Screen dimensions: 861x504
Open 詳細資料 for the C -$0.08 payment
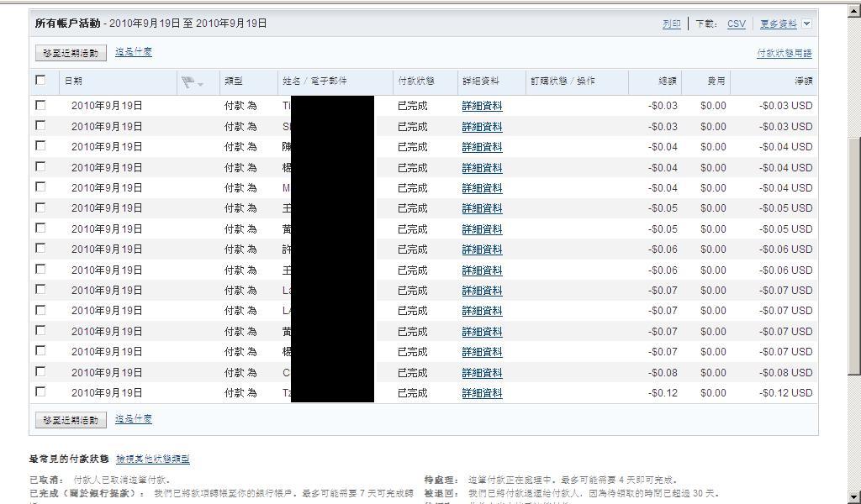482,373
